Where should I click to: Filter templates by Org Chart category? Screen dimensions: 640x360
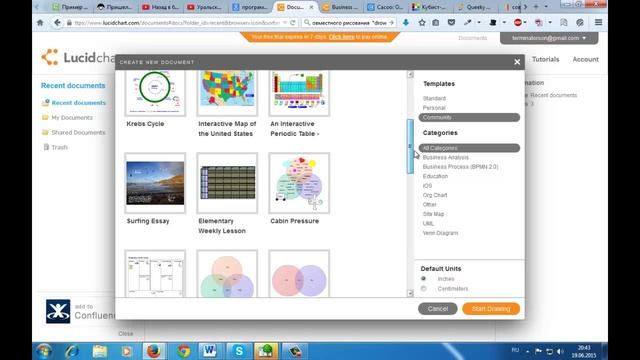(x=435, y=195)
